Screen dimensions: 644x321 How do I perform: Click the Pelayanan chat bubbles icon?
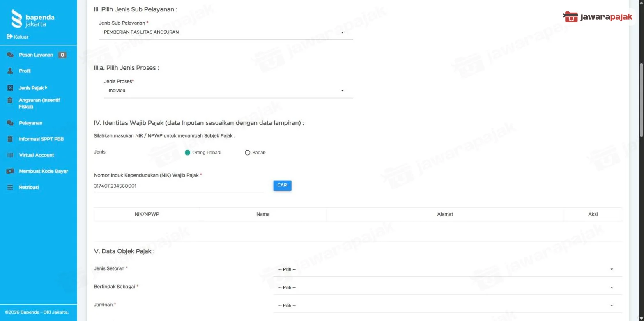tap(10, 123)
